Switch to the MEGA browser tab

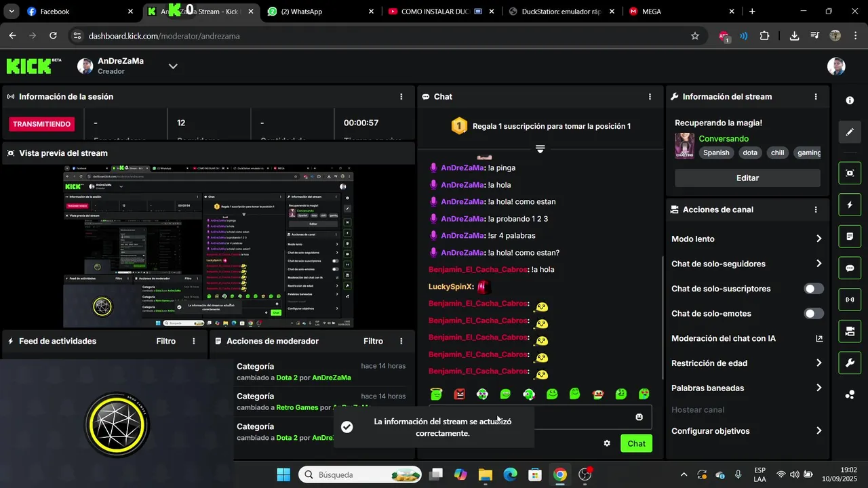pyautogui.click(x=682, y=12)
